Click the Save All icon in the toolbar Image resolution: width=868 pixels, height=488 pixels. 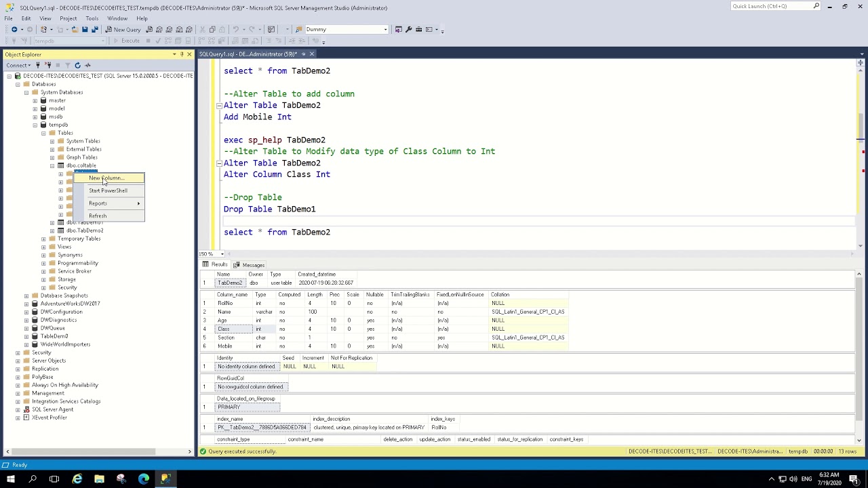tap(95, 29)
